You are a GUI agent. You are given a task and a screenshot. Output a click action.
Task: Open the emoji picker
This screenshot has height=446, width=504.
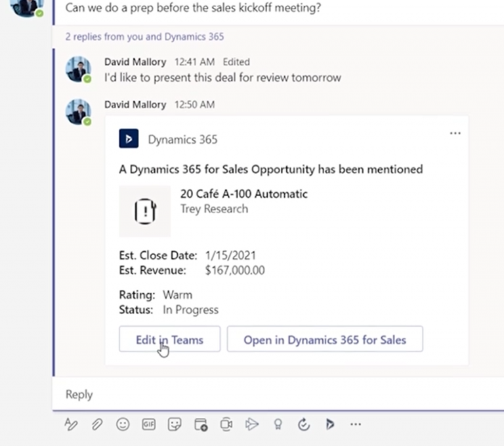[123, 424]
